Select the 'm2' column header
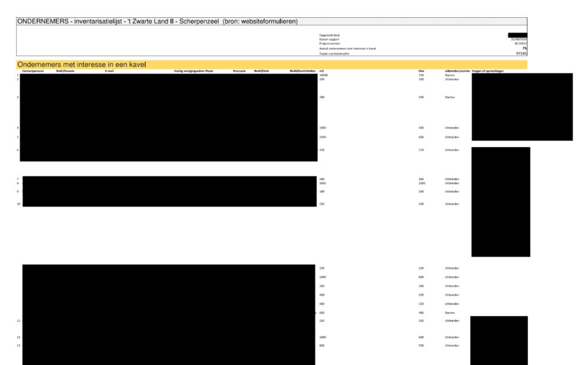588x365 pixels. click(322, 71)
